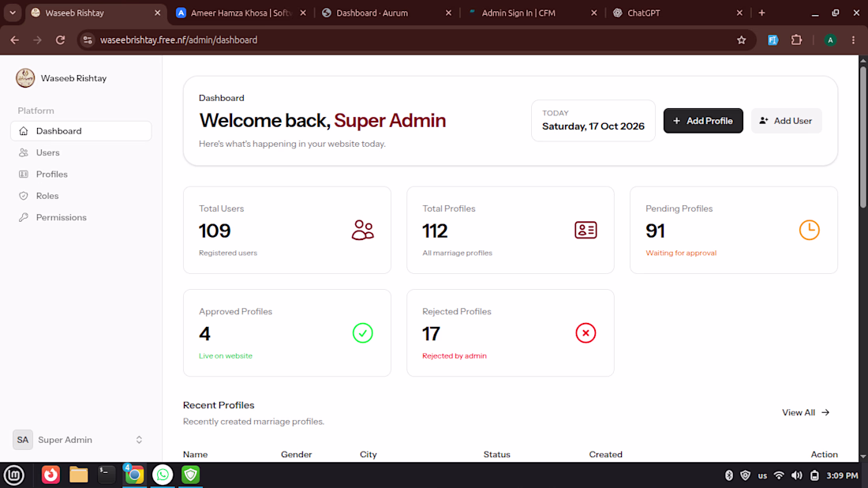Click the 'Saturday, 17 Oct 2026' date text
Image resolution: width=868 pixels, height=488 pixels.
593,126
